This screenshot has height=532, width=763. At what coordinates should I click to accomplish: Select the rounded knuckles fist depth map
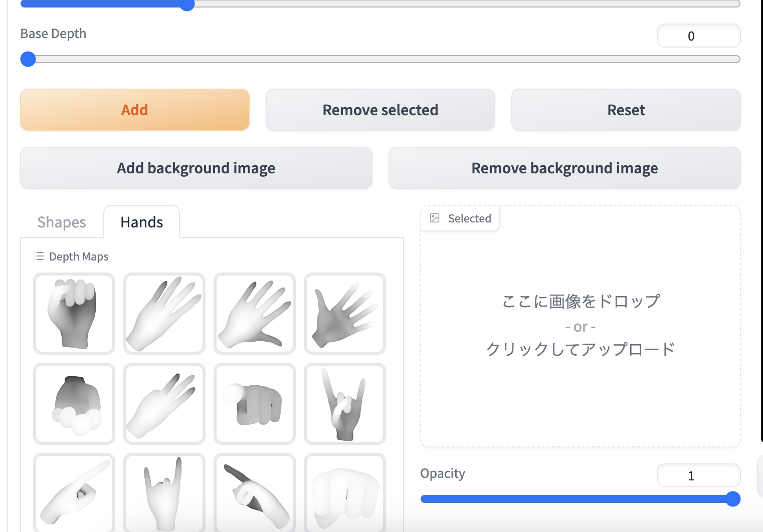point(74,404)
